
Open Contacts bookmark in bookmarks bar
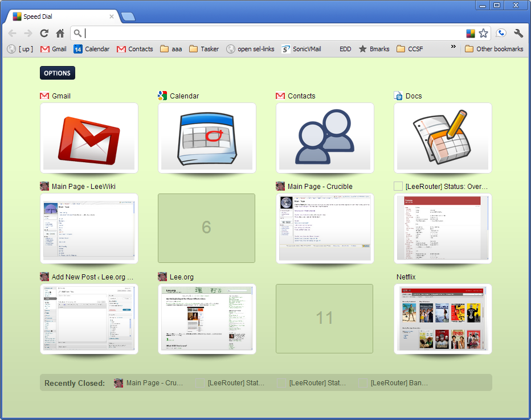click(135, 49)
